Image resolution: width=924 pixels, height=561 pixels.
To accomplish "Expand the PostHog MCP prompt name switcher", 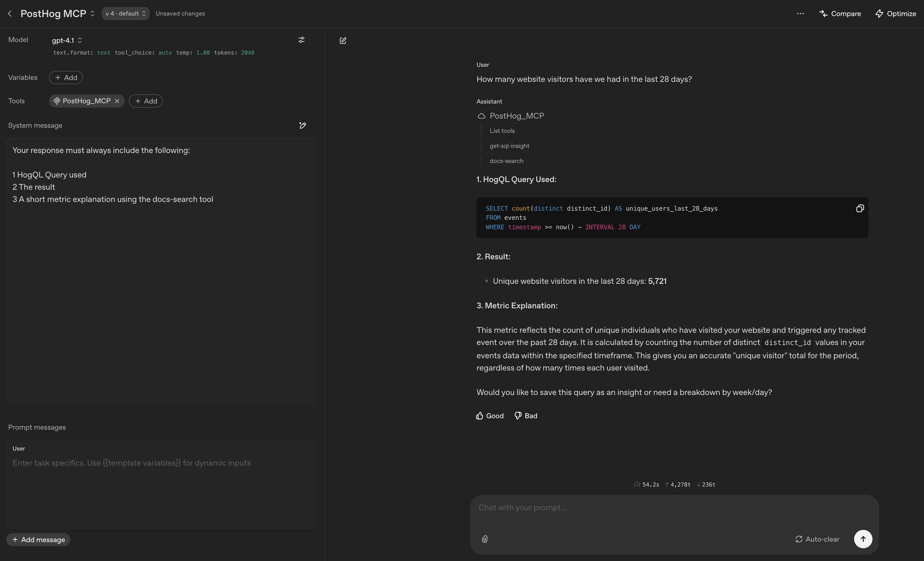I will 92,14.
